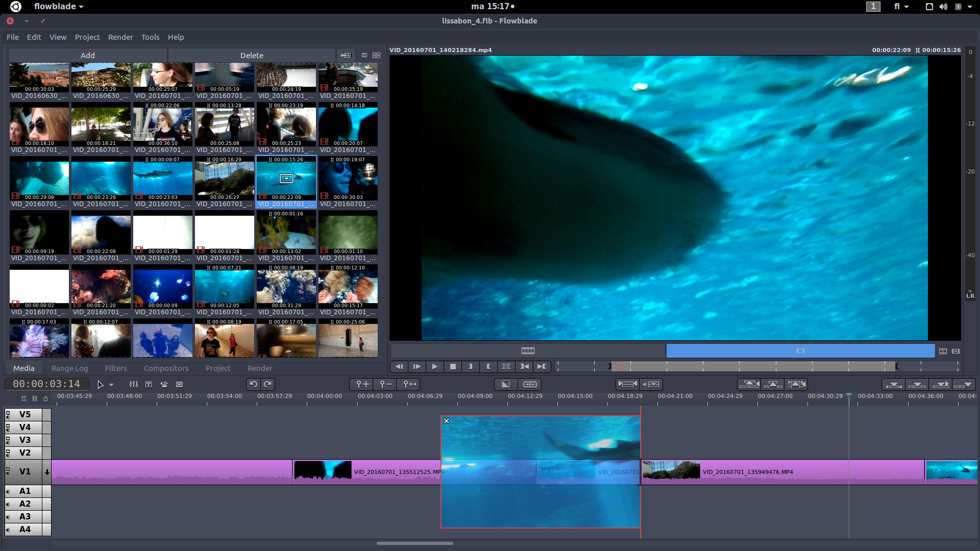Zoom in the timeline
This screenshot has height=551, width=980.
click(x=362, y=384)
